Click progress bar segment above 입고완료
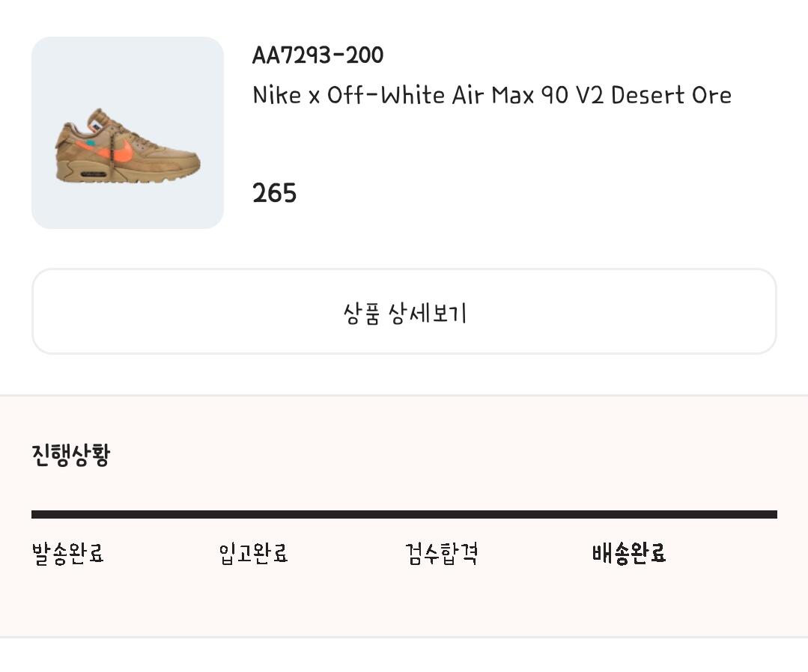Image resolution: width=808 pixels, height=672 pixels. 311,515
